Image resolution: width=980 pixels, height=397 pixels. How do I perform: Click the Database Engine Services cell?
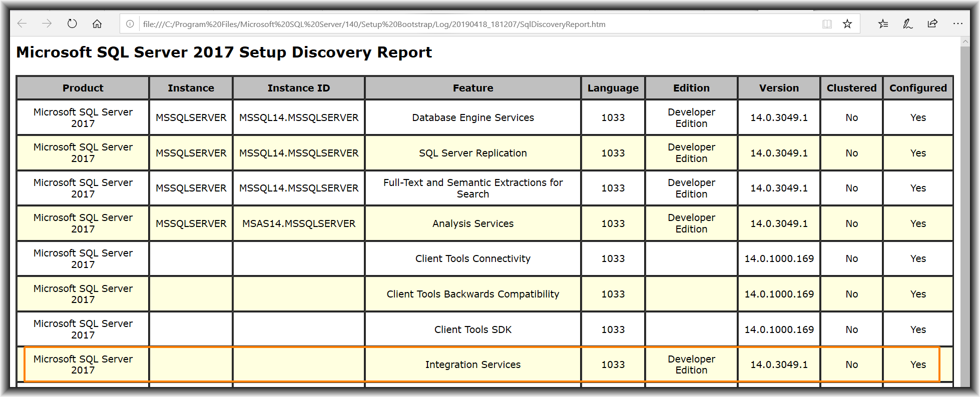[x=473, y=117]
